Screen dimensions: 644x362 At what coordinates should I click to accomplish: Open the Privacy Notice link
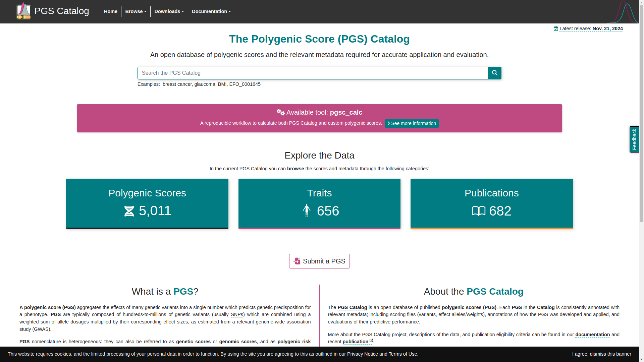pos(362,354)
